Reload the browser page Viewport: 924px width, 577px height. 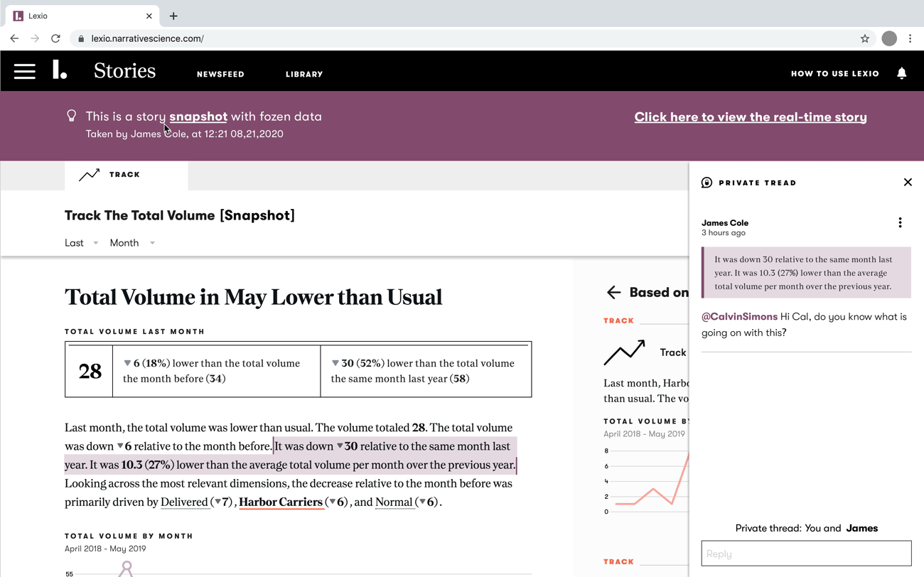point(55,38)
